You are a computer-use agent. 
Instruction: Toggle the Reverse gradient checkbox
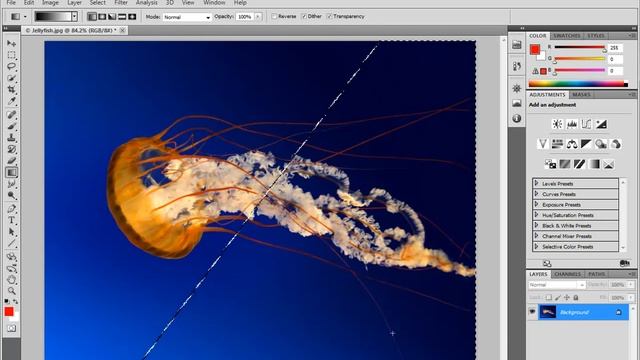pos(274,16)
